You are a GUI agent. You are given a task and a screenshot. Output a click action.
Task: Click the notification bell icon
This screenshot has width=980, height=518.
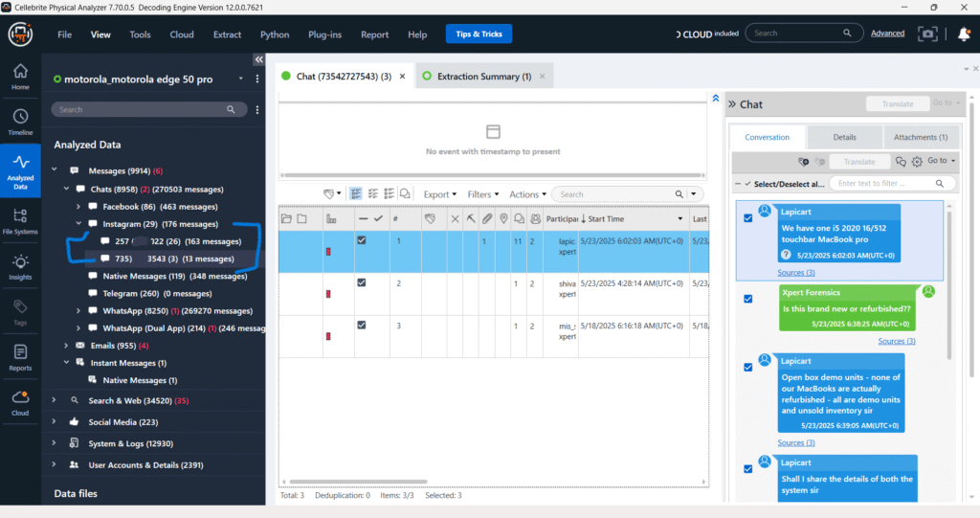point(964,34)
